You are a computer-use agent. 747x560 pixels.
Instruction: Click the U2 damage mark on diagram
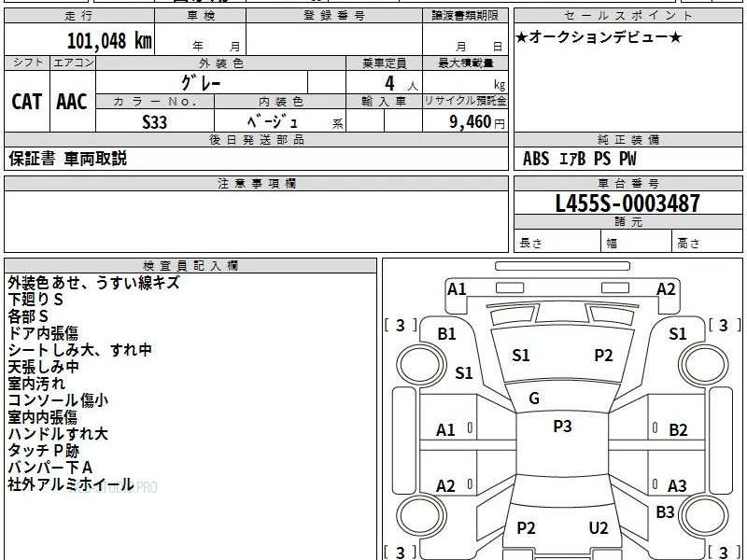click(599, 528)
